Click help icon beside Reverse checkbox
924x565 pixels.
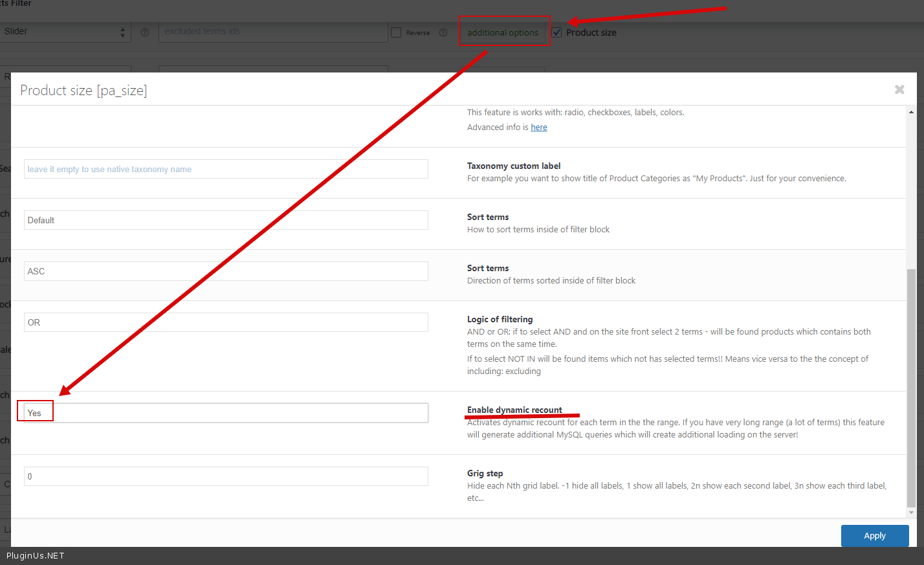pos(443,32)
